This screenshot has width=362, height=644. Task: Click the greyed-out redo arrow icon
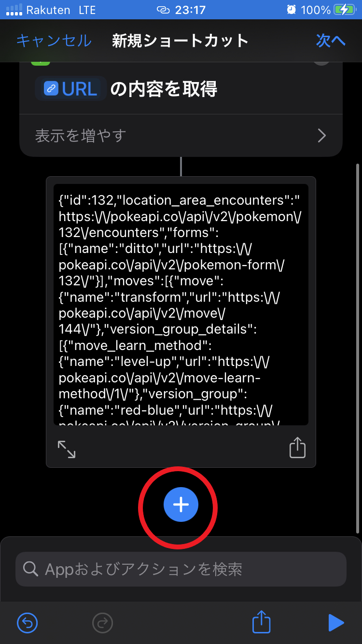102,623
